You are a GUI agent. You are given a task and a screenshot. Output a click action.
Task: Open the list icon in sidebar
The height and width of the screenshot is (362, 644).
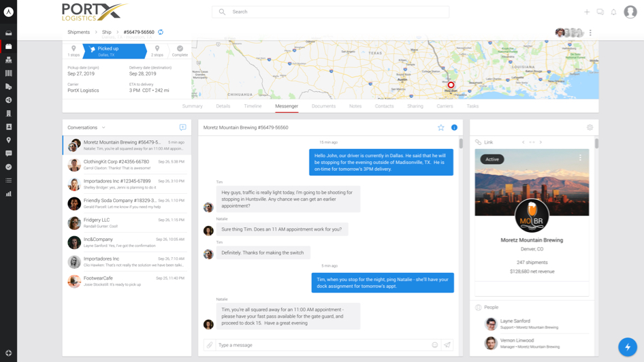click(9, 180)
